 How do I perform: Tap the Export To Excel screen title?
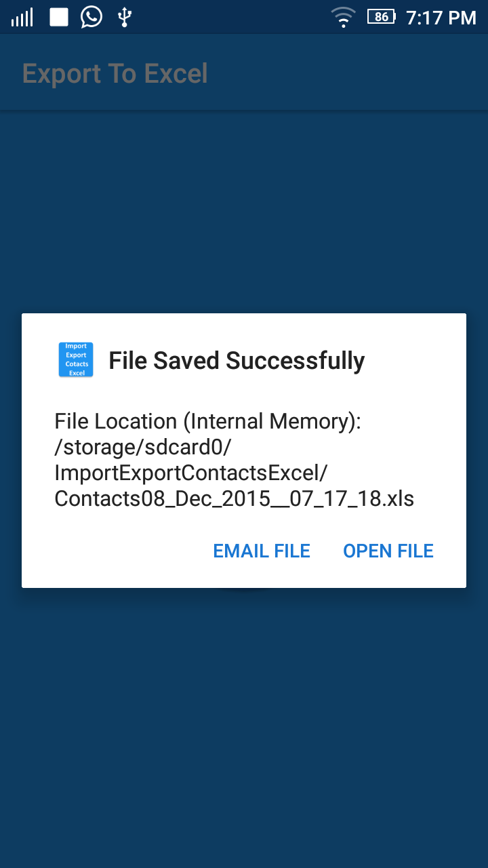point(115,74)
